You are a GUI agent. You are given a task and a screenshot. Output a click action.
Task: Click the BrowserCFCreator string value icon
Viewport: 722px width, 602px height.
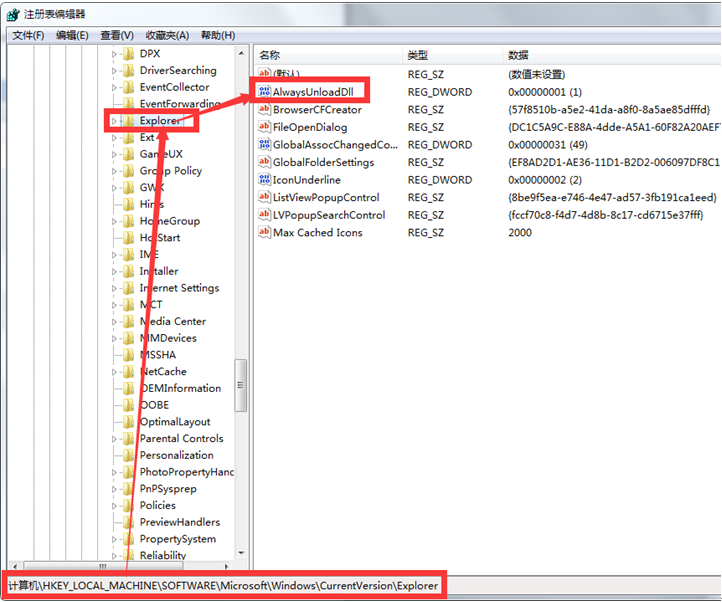[x=264, y=109]
